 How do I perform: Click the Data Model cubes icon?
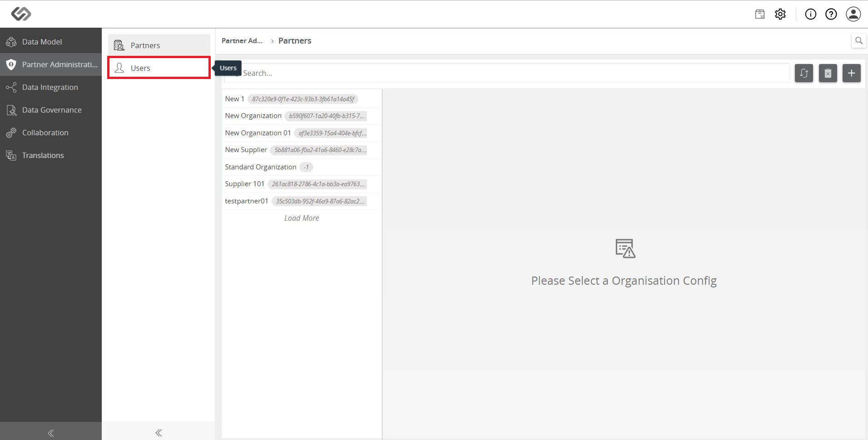coord(11,42)
